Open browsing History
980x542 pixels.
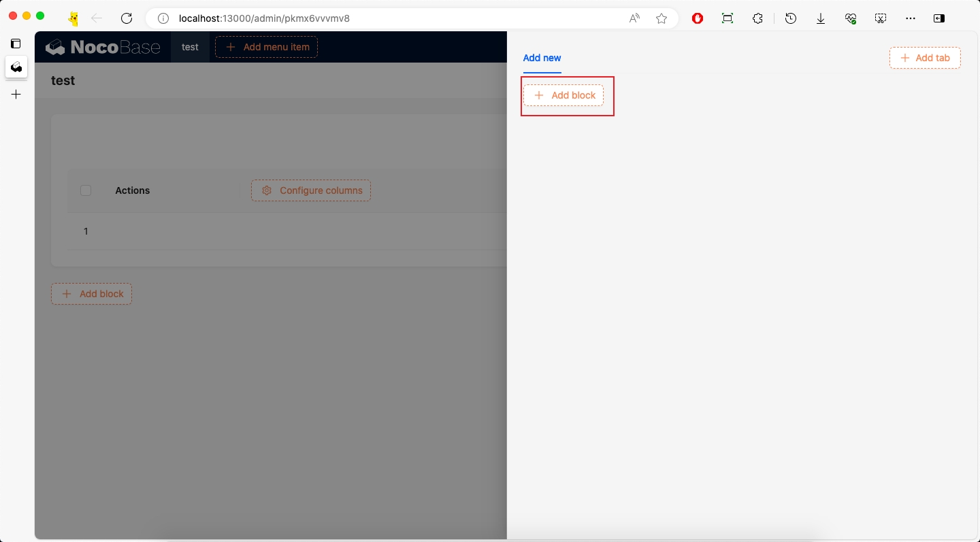(x=790, y=18)
